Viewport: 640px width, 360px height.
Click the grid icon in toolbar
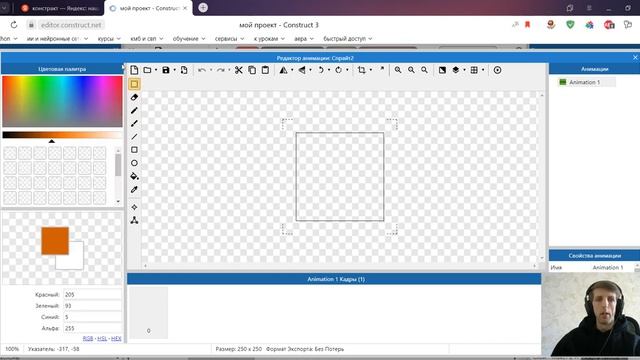point(474,70)
